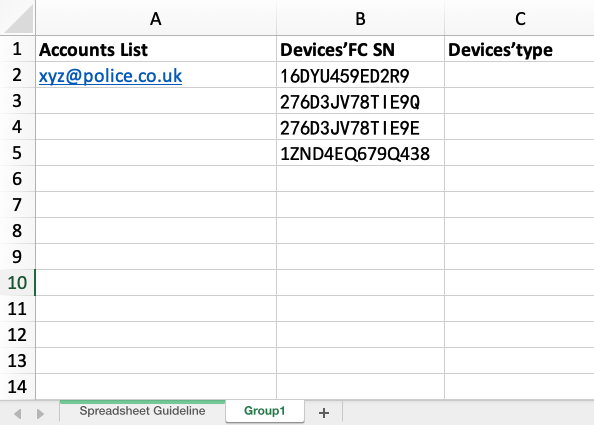Click the Devices'type header cell
This screenshot has height=425, width=594.
coord(519,49)
